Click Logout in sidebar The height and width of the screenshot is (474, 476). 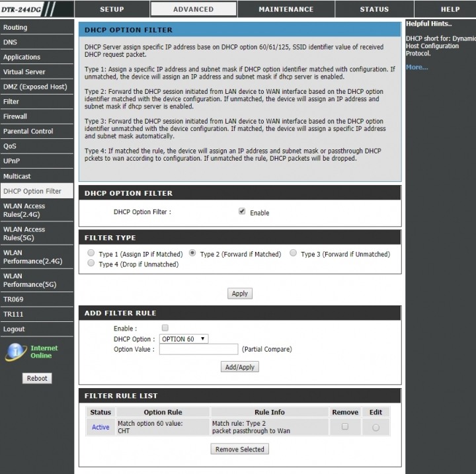click(x=37, y=329)
